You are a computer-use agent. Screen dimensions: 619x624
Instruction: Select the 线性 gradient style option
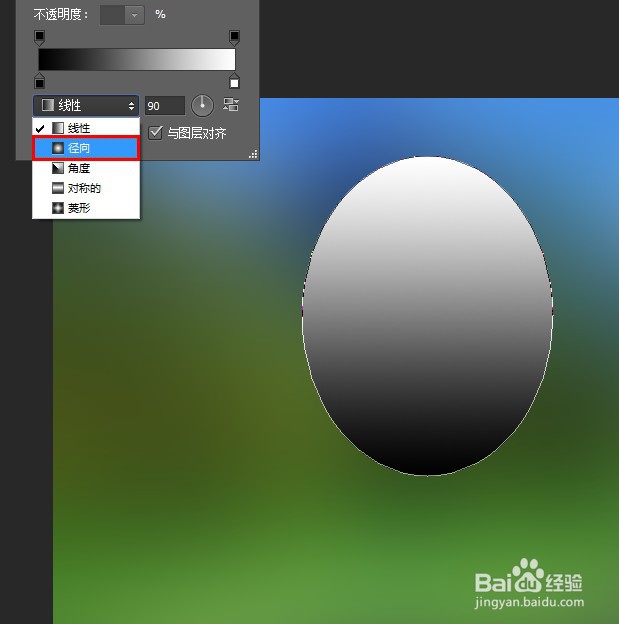(86, 128)
